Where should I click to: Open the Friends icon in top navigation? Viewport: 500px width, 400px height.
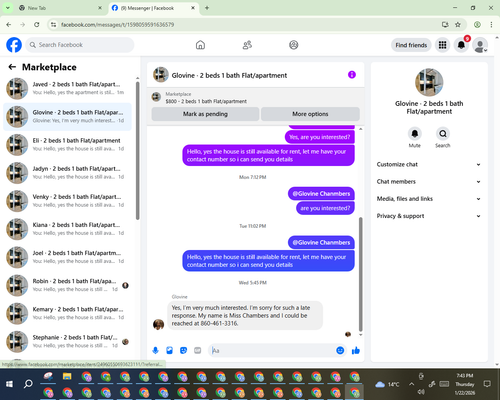pos(247,45)
